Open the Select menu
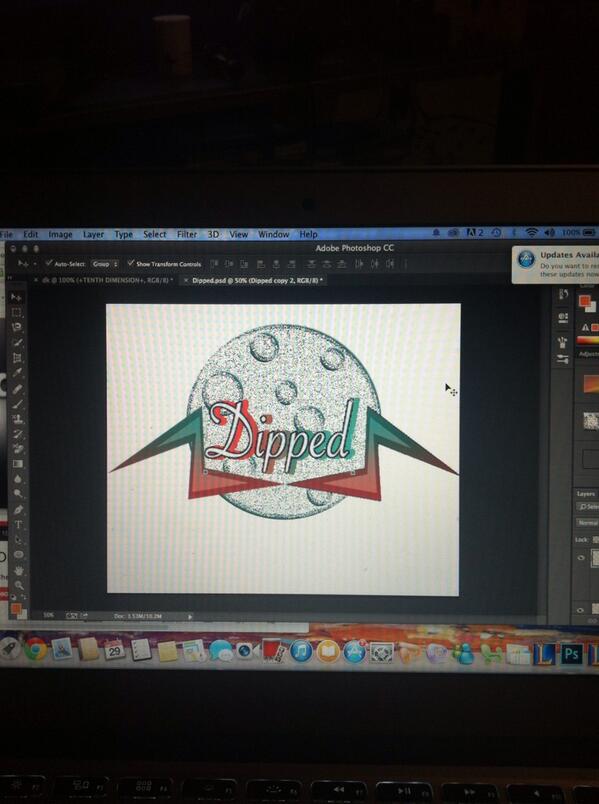 pyautogui.click(x=154, y=234)
